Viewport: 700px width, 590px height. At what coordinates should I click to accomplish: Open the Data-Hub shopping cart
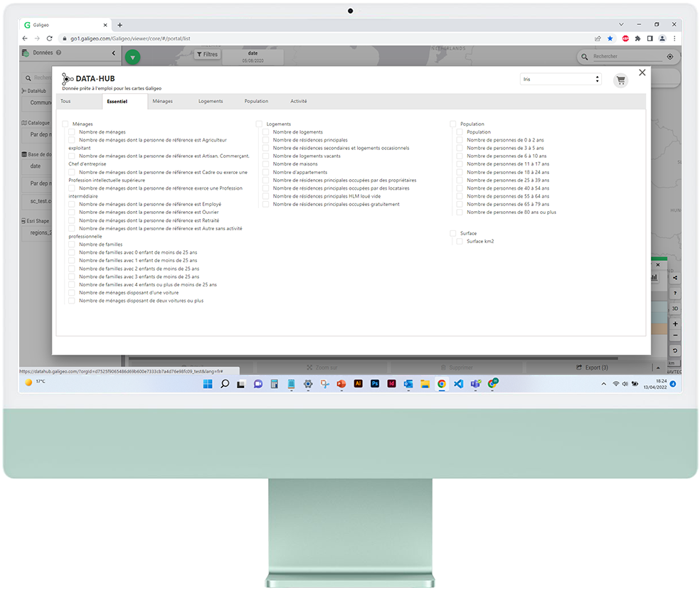pos(621,80)
